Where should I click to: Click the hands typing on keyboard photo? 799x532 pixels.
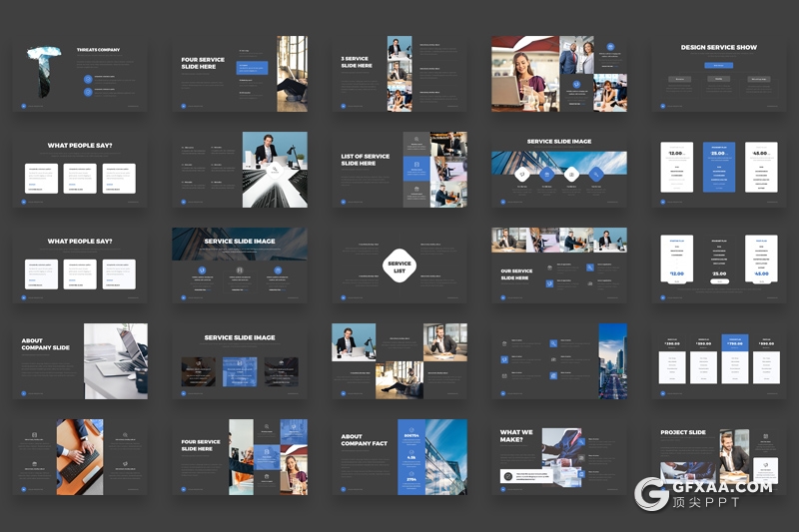79,457
